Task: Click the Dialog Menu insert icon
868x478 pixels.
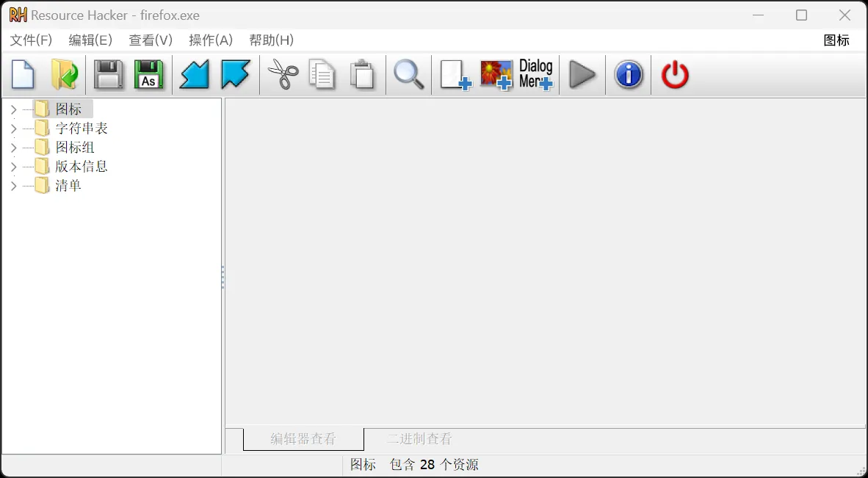Action: tap(535, 75)
